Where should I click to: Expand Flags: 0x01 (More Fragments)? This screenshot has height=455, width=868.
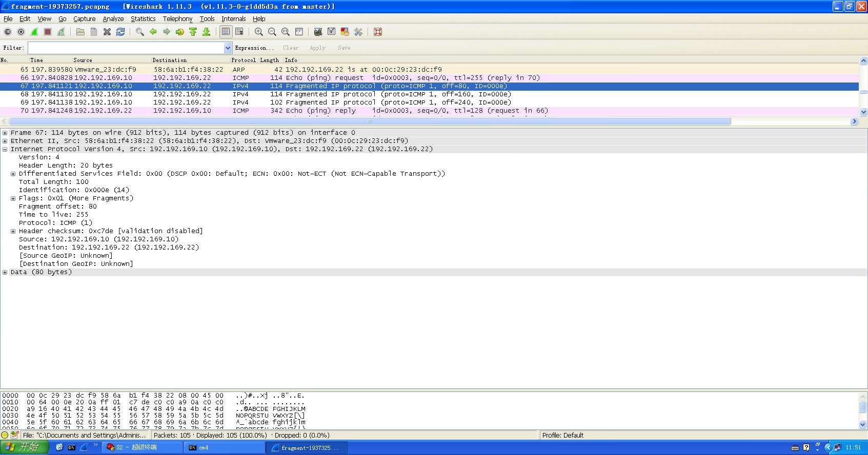(x=13, y=198)
